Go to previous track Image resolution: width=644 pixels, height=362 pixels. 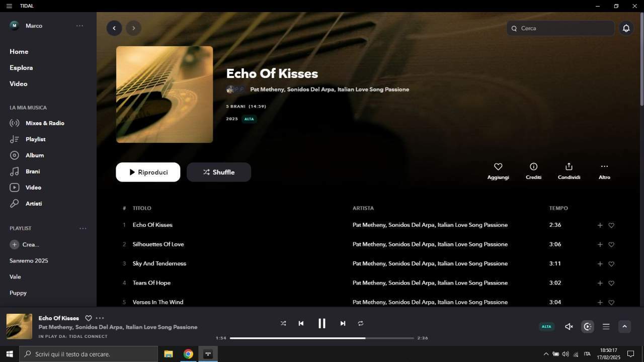tap(301, 323)
